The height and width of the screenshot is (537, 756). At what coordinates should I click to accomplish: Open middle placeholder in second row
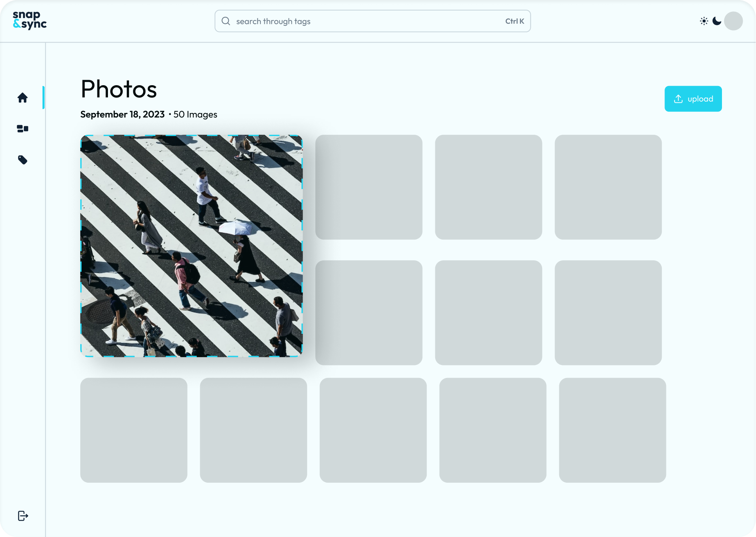[488, 313]
